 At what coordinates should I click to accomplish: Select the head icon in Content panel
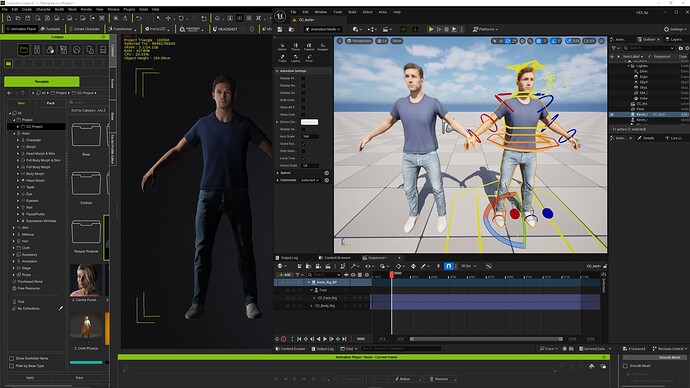(x=77, y=50)
